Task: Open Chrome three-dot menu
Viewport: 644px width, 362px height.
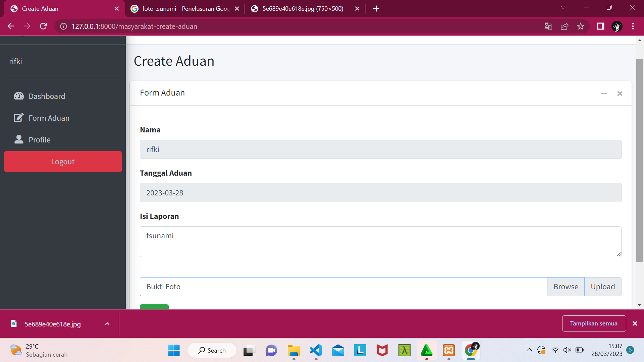Action: [x=633, y=26]
